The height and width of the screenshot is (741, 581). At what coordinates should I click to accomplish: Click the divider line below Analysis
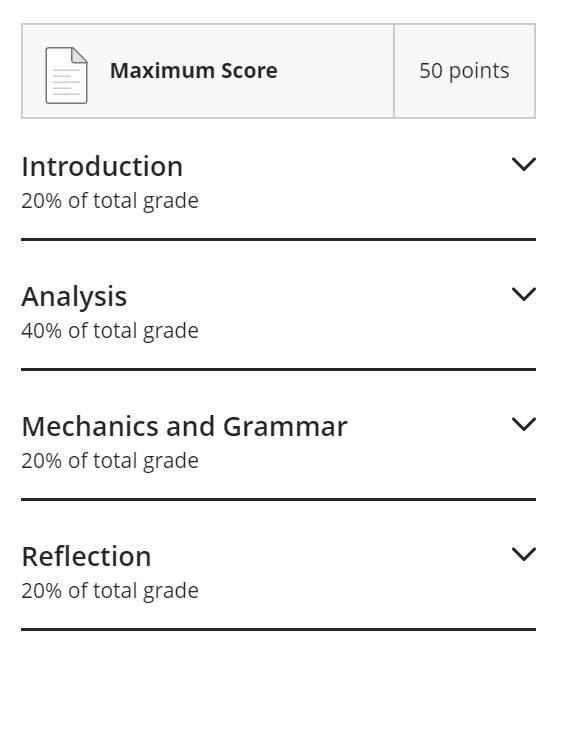coord(278,370)
